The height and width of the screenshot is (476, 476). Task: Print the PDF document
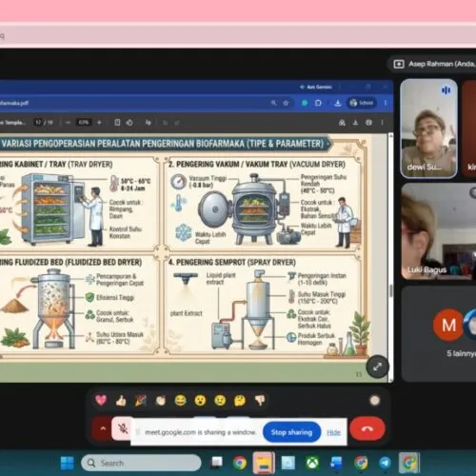pyautogui.click(x=368, y=123)
